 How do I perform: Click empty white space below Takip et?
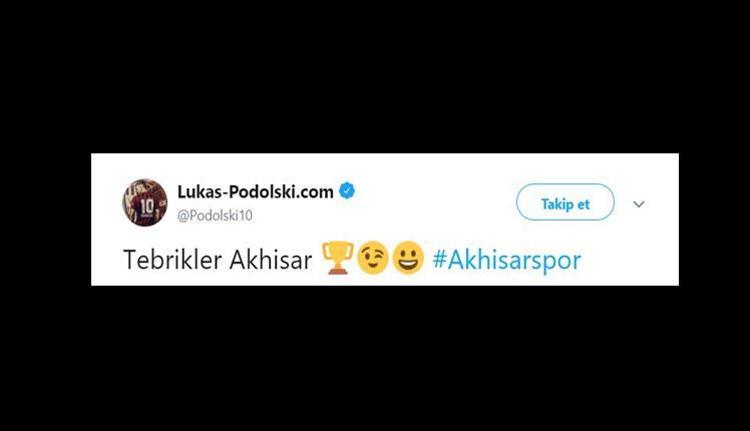[x=565, y=234]
